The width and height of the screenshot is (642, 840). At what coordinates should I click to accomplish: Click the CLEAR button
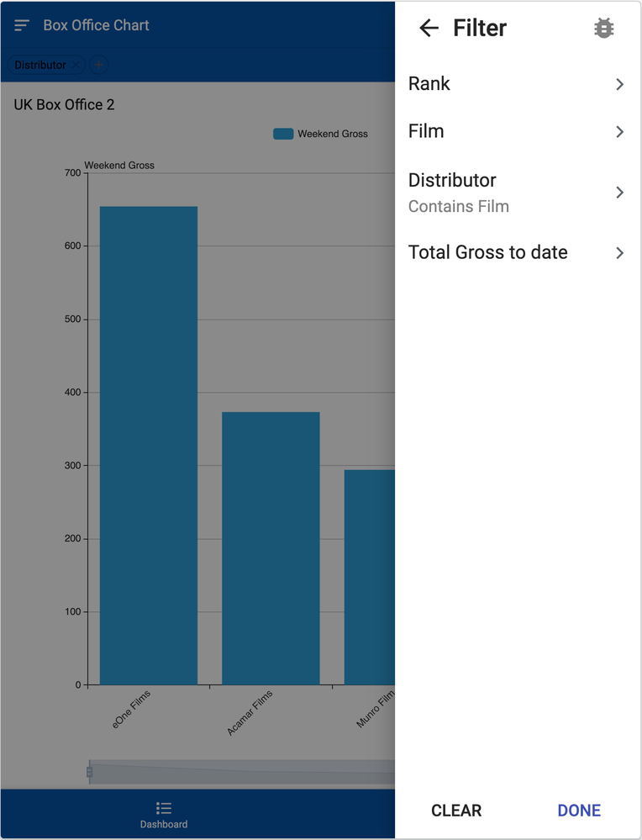point(456,810)
